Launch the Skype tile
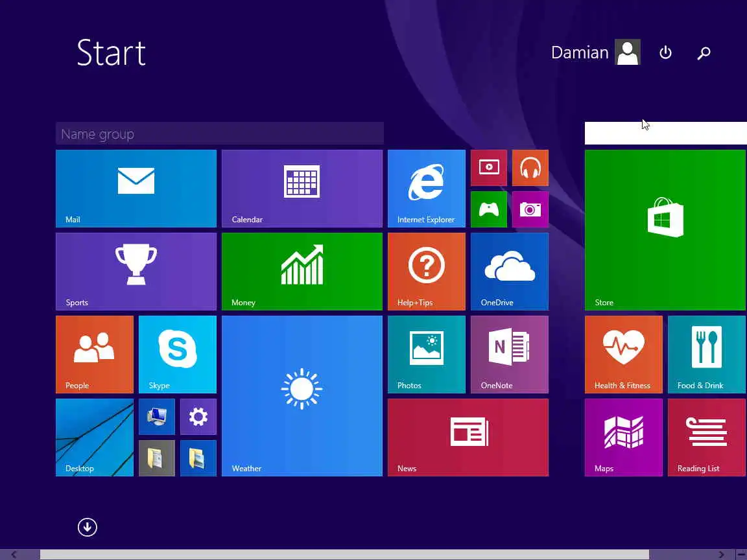This screenshot has height=560, width=747. (177, 355)
